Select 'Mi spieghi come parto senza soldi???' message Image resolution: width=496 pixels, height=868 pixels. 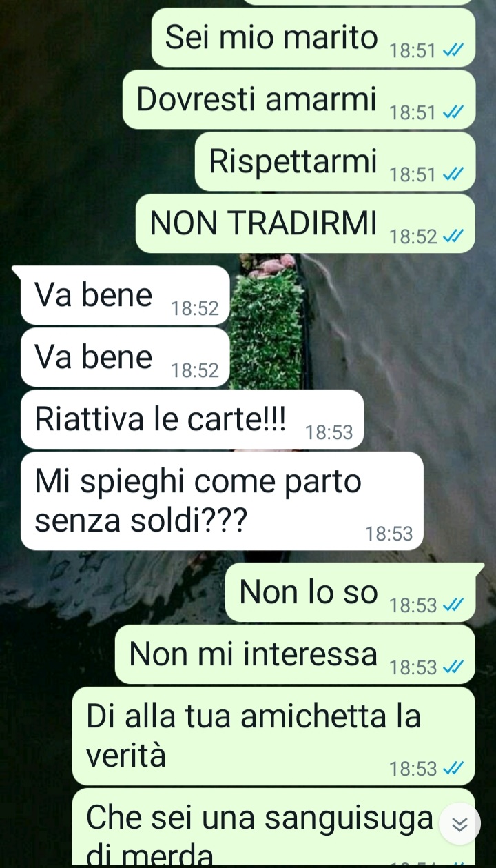coord(222,501)
